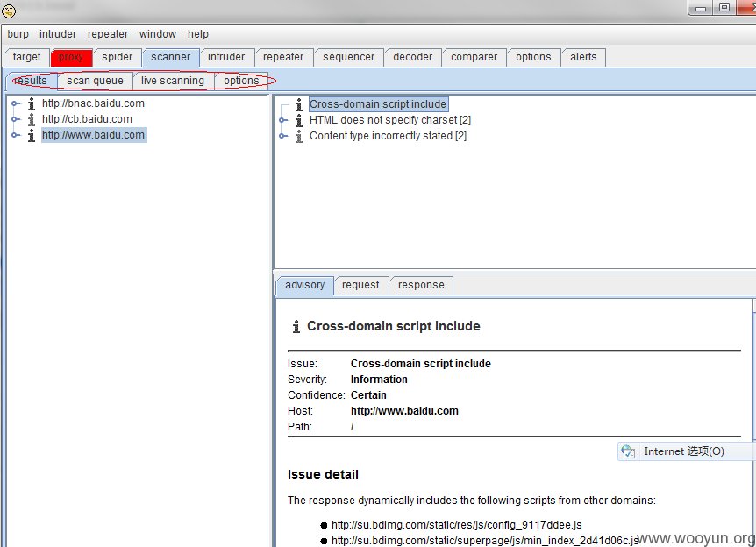Screen dimensions: 756x547
Task: Expand the http://bnac.baidu.com tree node
Action: (x=16, y=103)
